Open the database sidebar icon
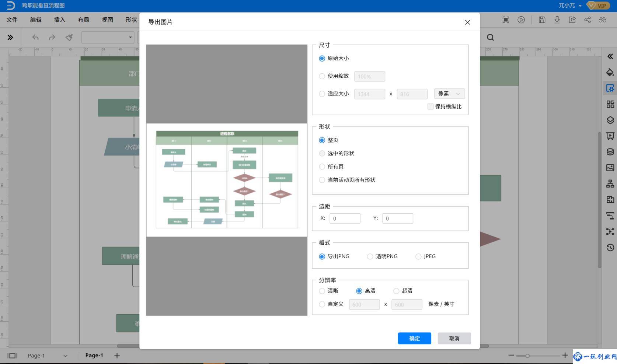 [610, 152]
